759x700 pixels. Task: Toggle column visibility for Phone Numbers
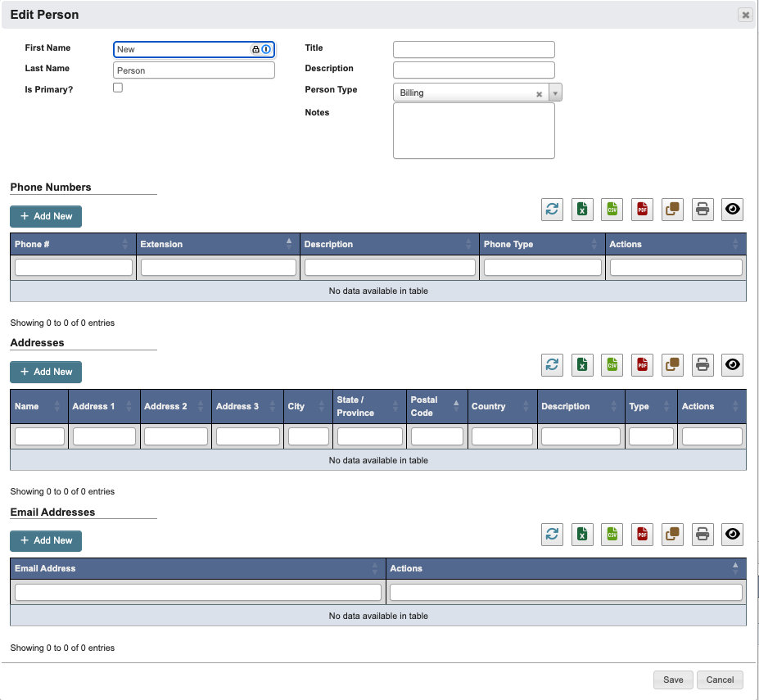click(732, 210)
